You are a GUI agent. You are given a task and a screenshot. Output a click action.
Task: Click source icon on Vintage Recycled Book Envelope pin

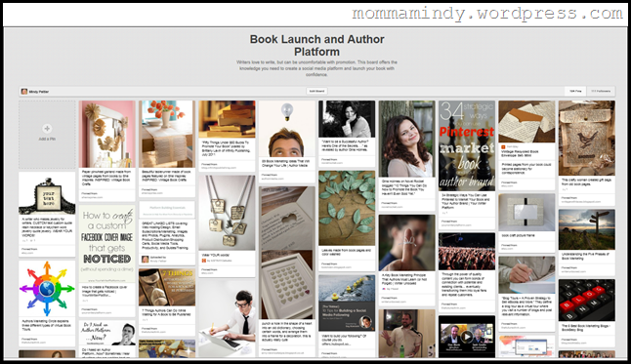503,147
